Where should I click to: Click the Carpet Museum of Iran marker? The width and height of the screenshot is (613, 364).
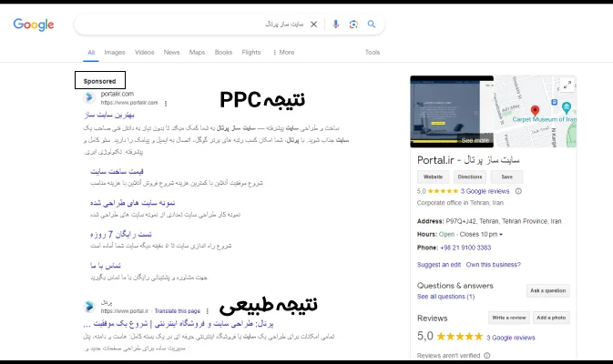click(x=566, y=107)
